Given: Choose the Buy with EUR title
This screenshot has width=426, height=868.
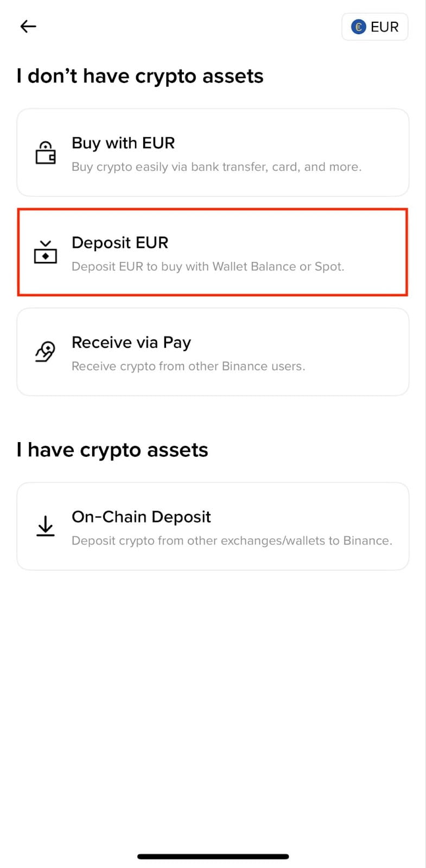Looking at the screenshot, I should [x=123, y=143].
